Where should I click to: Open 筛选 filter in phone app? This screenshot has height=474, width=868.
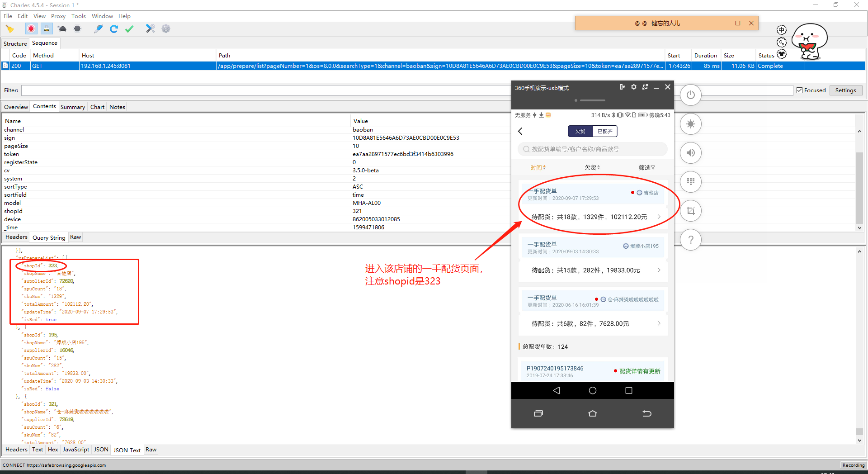pyautogui.click(x=647, y=167)
